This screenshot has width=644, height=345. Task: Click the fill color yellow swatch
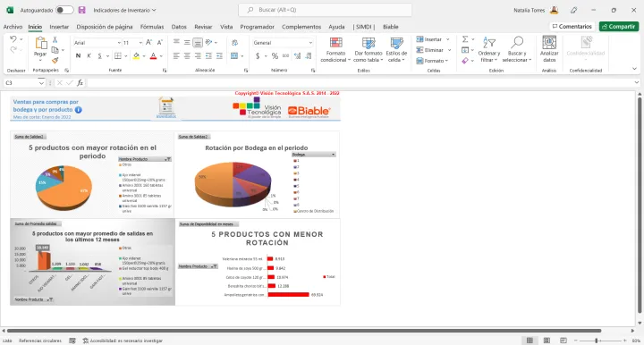[136, 55]
